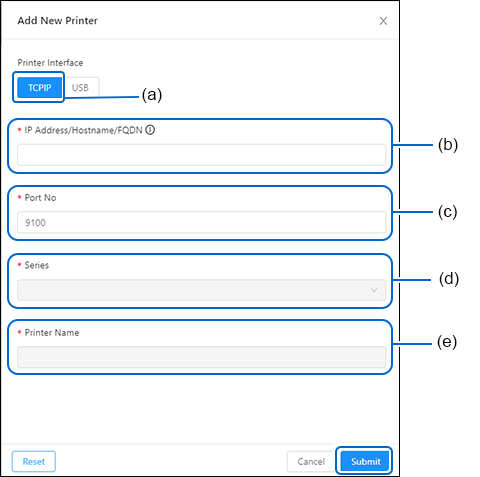
Task: Click the Printer Name field label
Action: [52, 333]
